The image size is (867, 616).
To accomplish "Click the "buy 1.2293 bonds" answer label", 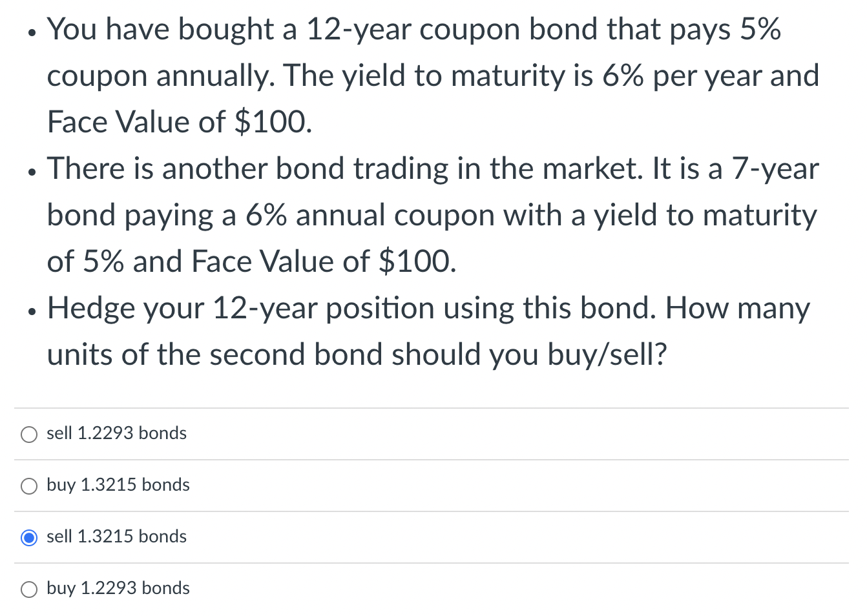I will click(x=118, y=588).
